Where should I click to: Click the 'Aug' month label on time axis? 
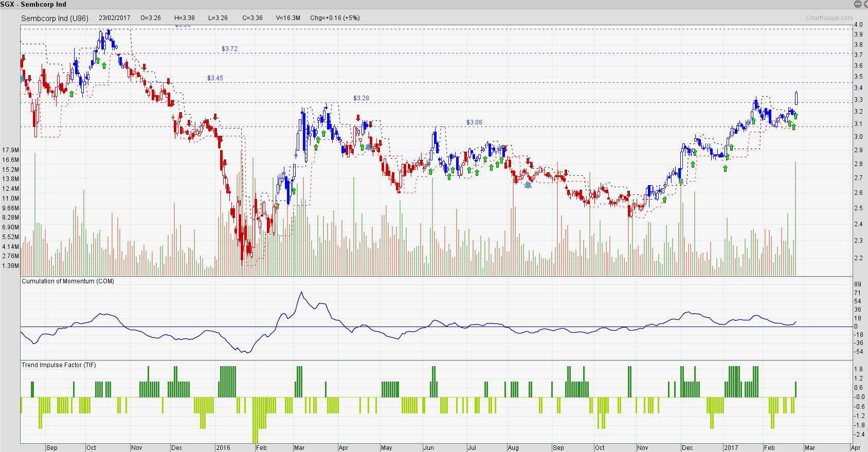[513, 448]
